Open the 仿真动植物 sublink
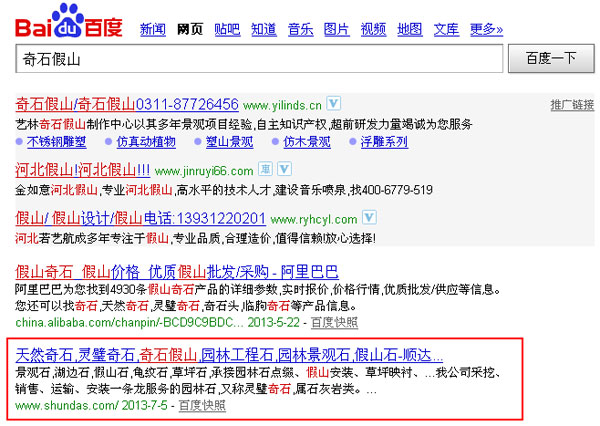 pos(146,142)
